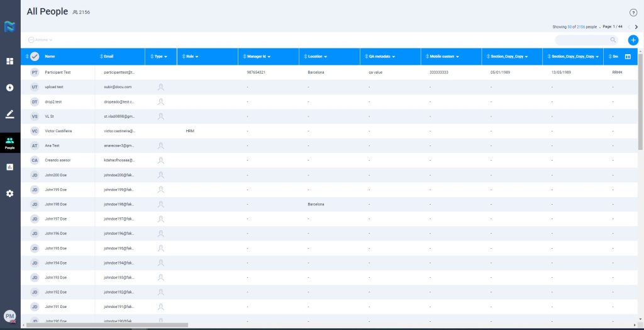Click the people search input field
This screenshot has height=330, width=644.
coord(582,40)
